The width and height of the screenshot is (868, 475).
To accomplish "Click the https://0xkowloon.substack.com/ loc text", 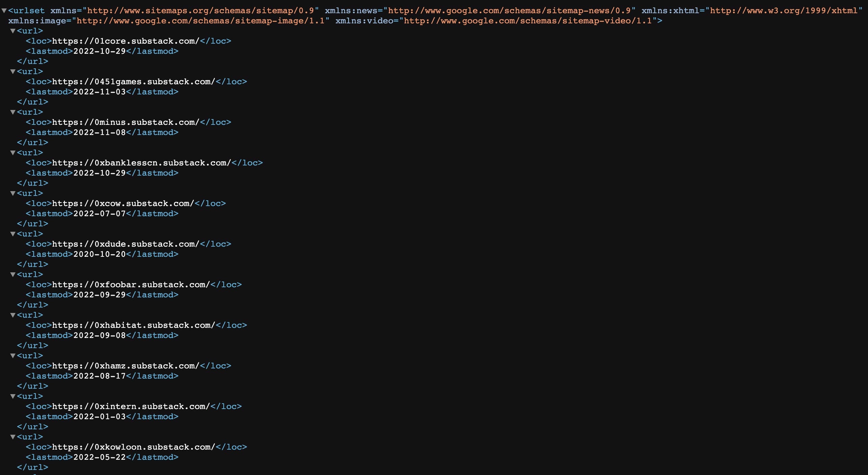I will 134,447.
